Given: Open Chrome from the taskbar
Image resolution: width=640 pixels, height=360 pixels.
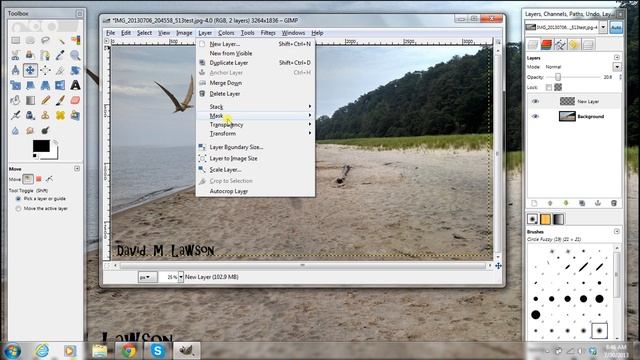Looking at the screenshot, I should pyautogui.click(x=128, y=351).
